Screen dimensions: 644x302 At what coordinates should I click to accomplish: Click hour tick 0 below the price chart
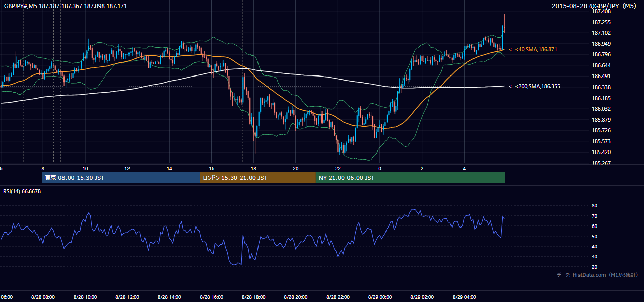(380, 168)
